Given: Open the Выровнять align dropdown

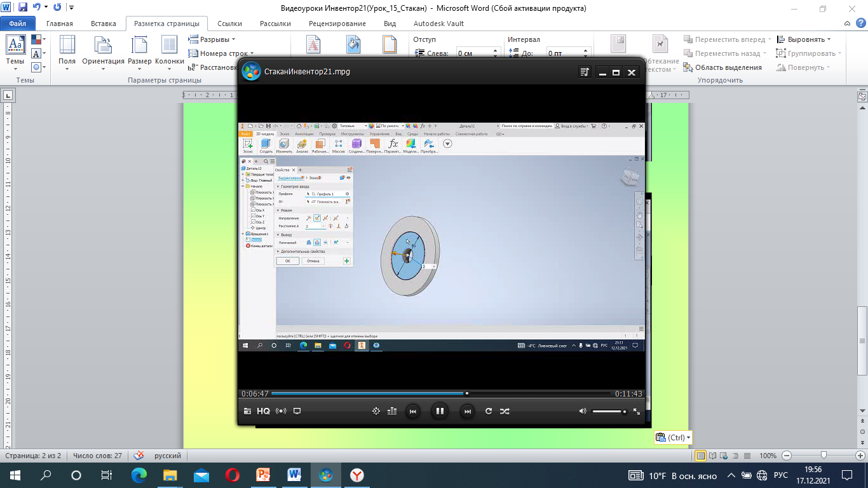Looking at the screenshot, I should (804, 39).
